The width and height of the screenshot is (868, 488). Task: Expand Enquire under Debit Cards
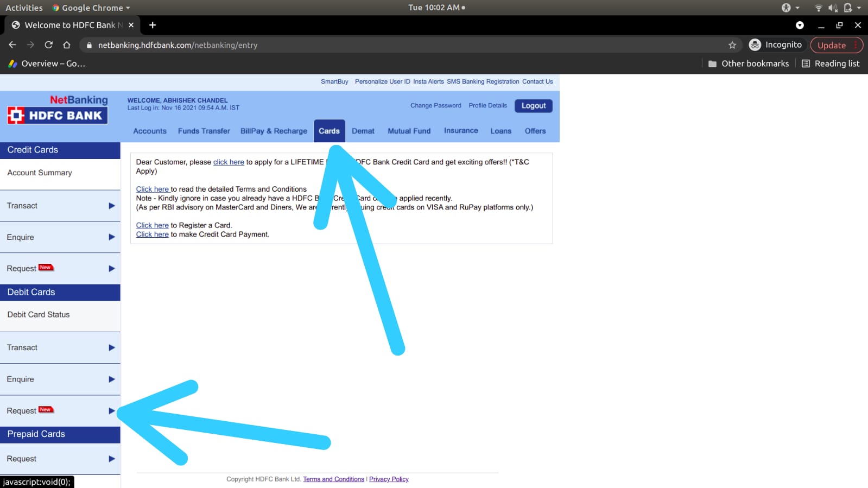pos(60,379)
